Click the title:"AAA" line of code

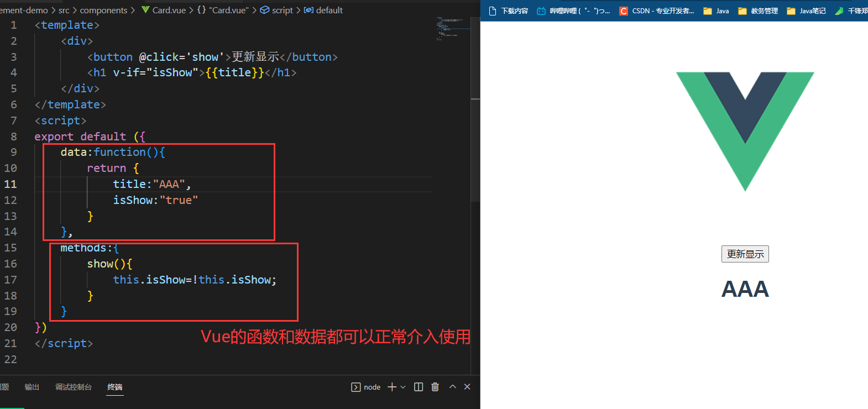pyautogui.click(x=152, y=184)
